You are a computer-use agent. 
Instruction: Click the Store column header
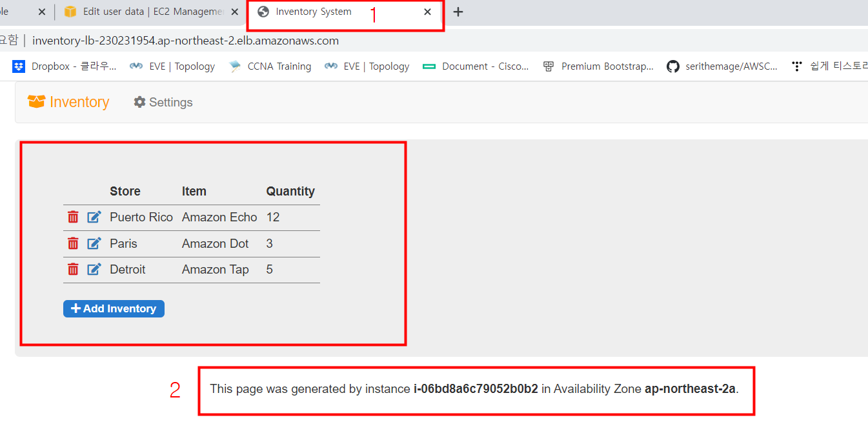pos(125,191)
